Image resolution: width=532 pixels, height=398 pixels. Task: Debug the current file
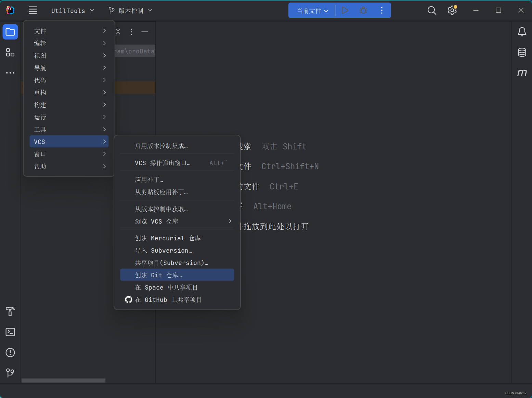pyautogui.click(x=363, y=10)
